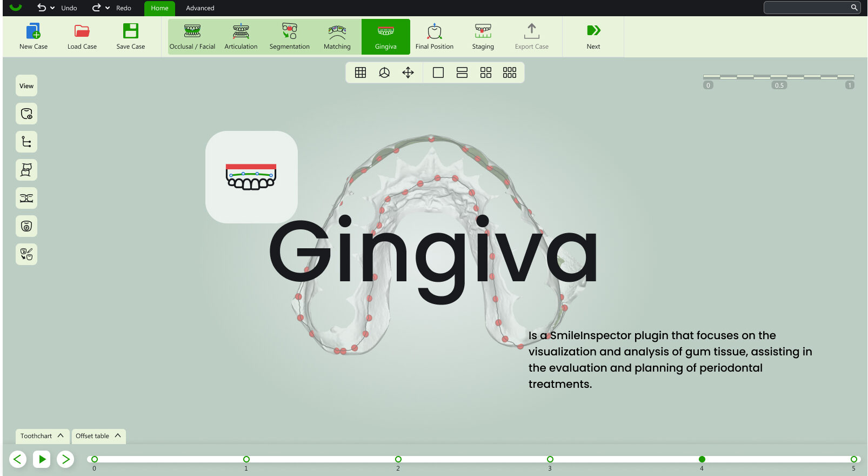The image size is (868, 476).
Task: Select the Articulation tool
Action: pos(241,37)
